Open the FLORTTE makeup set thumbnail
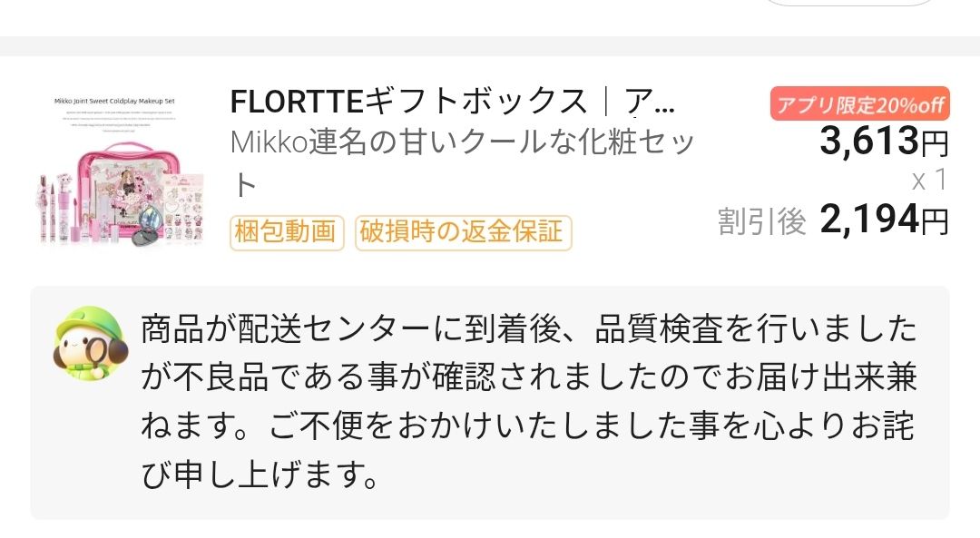This screenshot has width=980, height=538. pos(125,169)
